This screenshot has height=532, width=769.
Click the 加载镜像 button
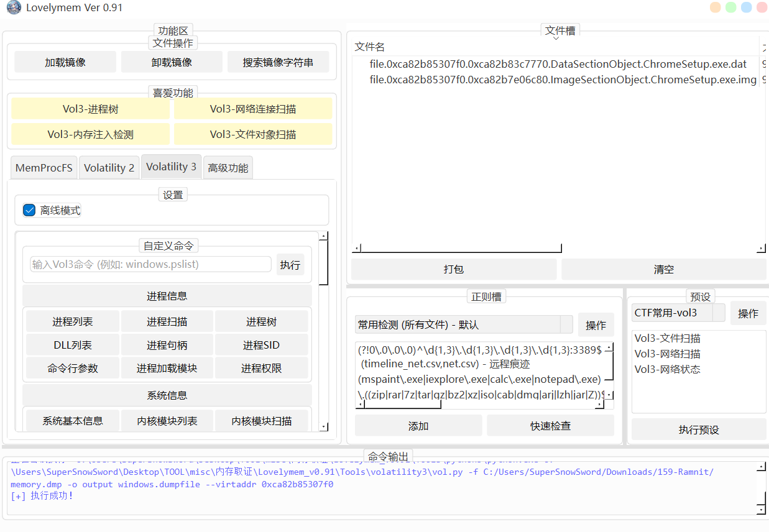click(65, 62)
